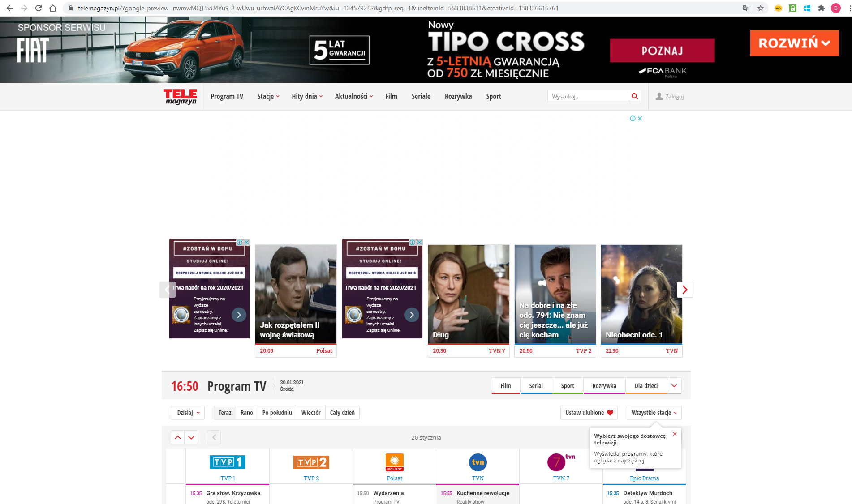This screenshot has height=504, width=852.
Task: Click the Tele Magazyn logo
Action: 181,96
